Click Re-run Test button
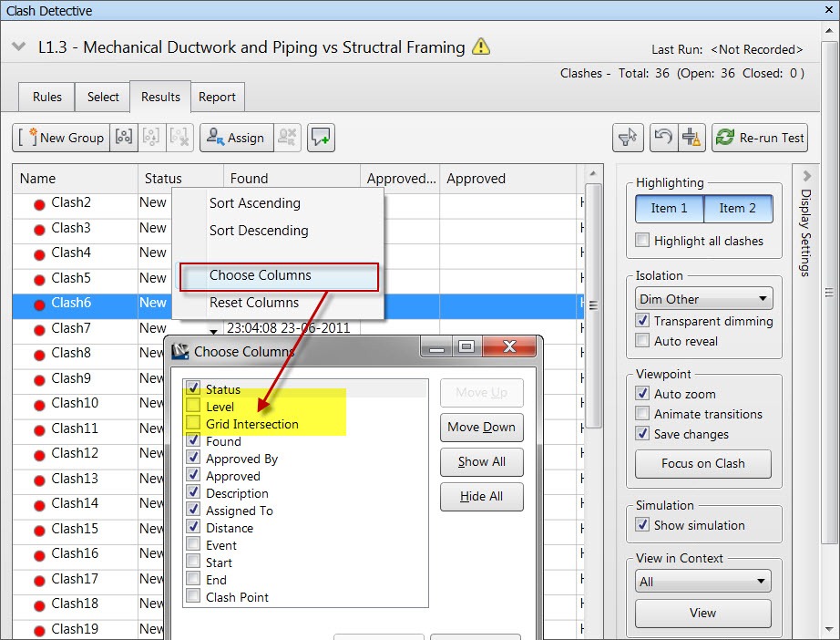The height and width of the screenshot is (640, 840). 760,138
